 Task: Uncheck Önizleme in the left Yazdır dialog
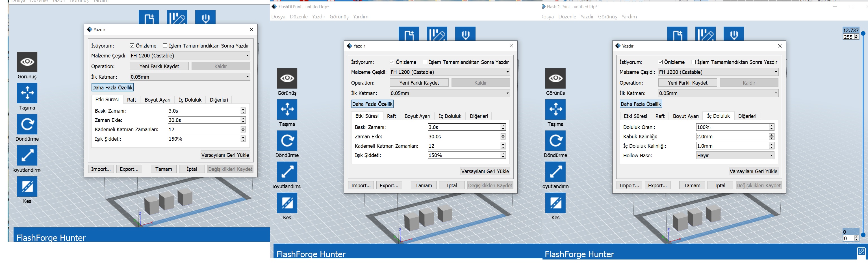132,46
